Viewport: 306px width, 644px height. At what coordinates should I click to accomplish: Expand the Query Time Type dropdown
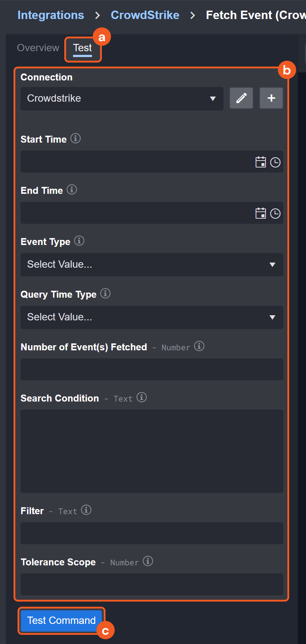[152, 317]
